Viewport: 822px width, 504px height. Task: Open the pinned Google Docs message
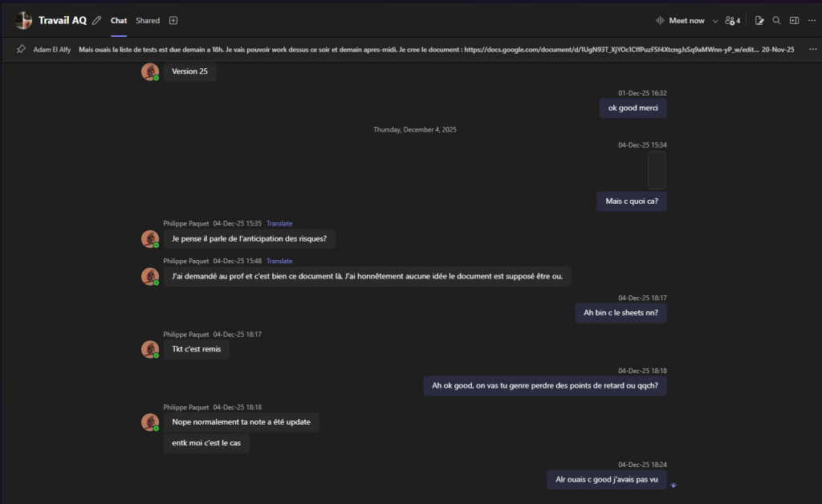tap(417, 49)
